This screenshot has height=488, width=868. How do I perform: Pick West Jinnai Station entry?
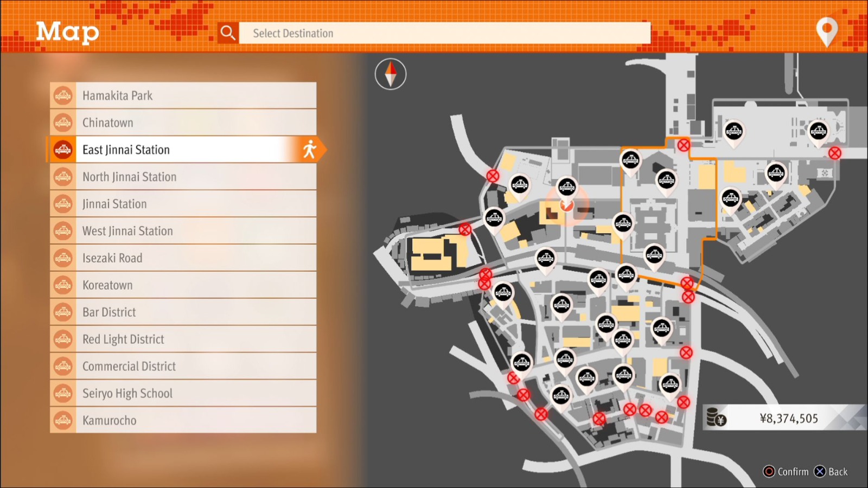click(183, 231)
